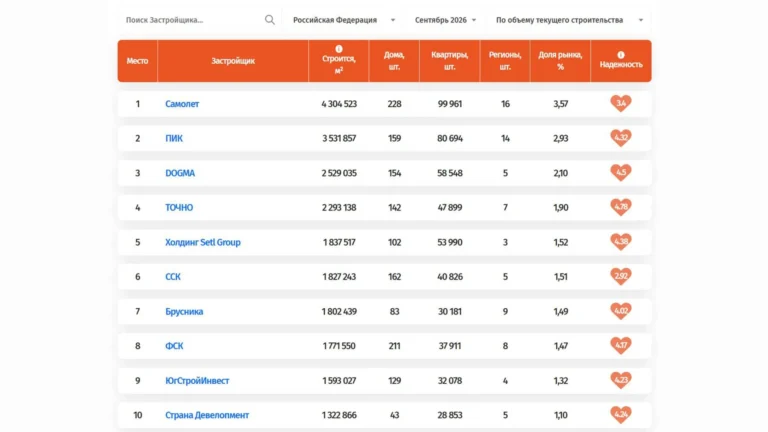This screenshot has height=432, width=768.
Task: Click reliability heart for Холдинг Setl Group
Action: [x=621, y=241]
